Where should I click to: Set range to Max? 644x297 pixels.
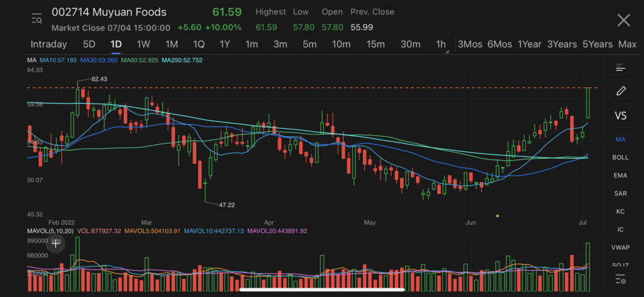pos(627,45)
